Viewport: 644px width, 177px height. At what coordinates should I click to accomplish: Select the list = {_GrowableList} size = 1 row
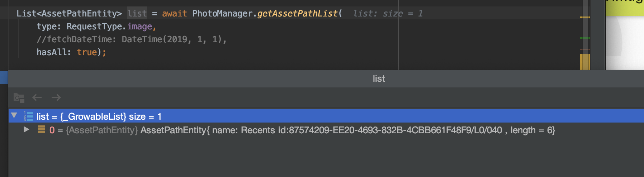pyautogui.click(x=326, y=116)
